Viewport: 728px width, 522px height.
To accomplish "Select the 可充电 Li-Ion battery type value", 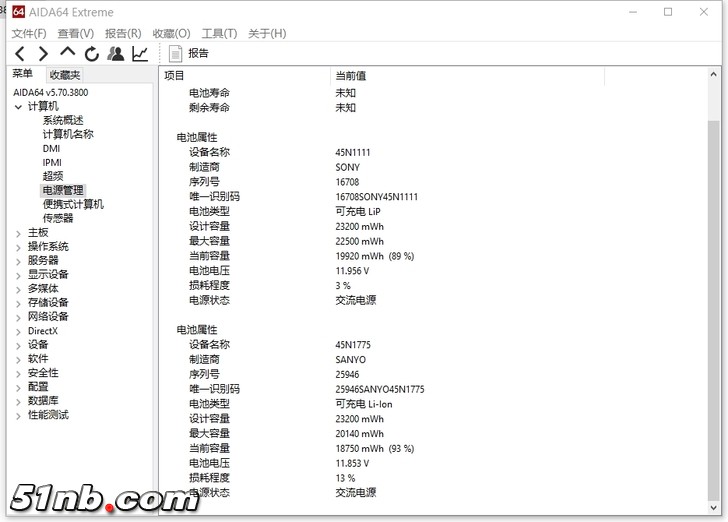I will click(x=364, y=404).
